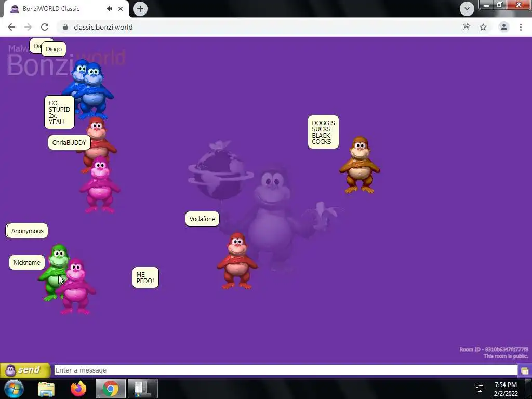Click the browser Back arrow

[11, 27]
